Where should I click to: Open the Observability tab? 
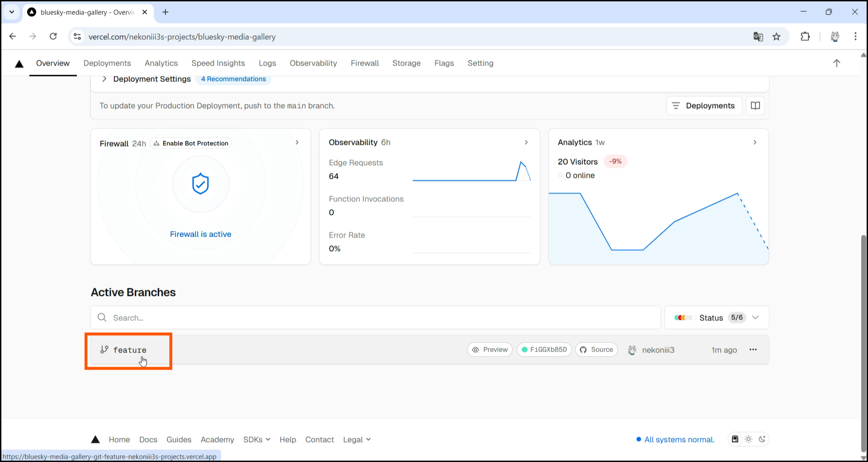[x=313, y=63]
